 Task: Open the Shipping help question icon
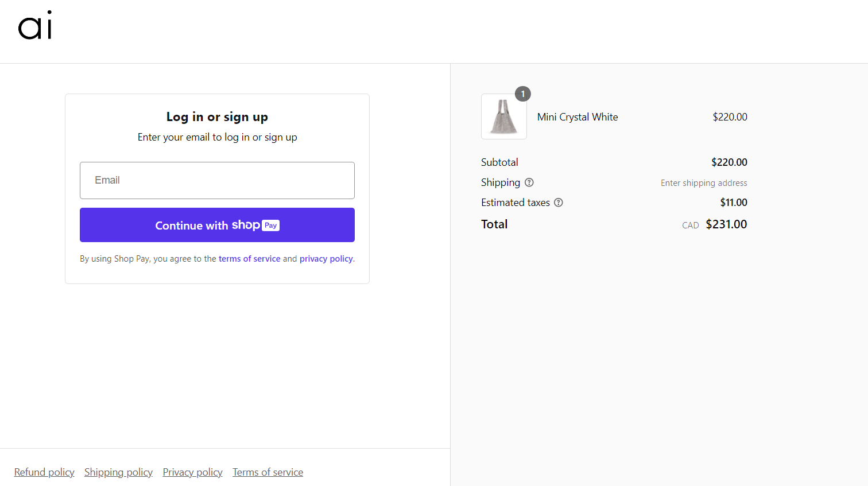click(529, 182)
